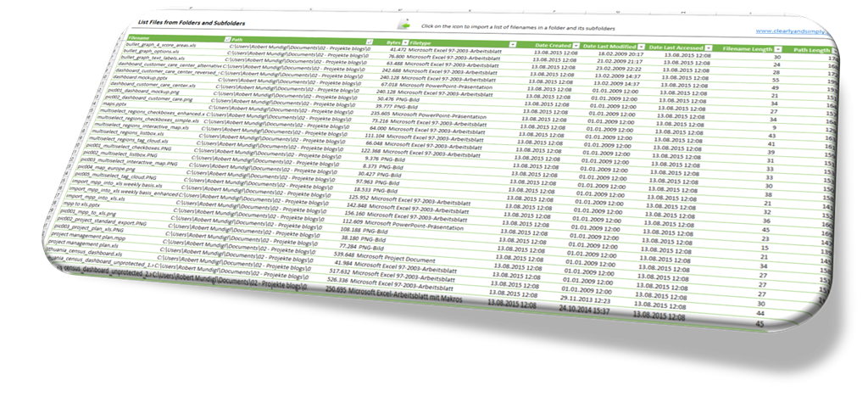Open the Date Created filter dropdown

click(576, 46)
